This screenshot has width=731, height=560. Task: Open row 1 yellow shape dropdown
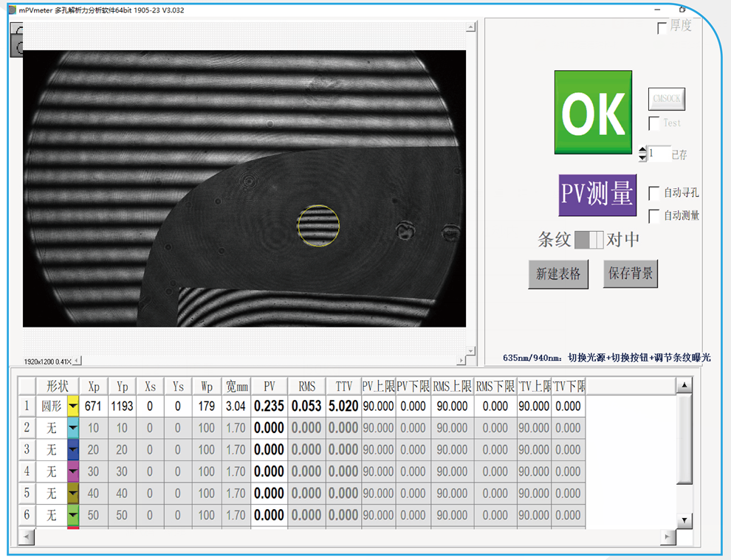point(73,406)
